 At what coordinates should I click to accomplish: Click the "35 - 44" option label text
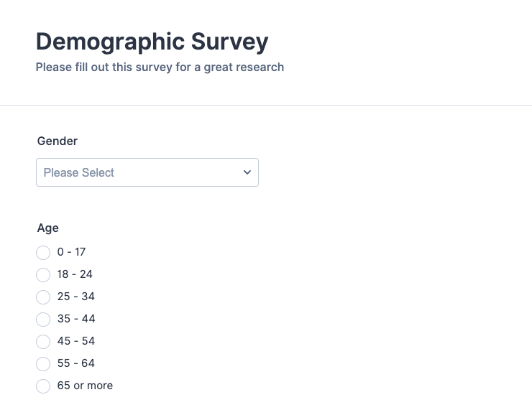click(76, 319)
